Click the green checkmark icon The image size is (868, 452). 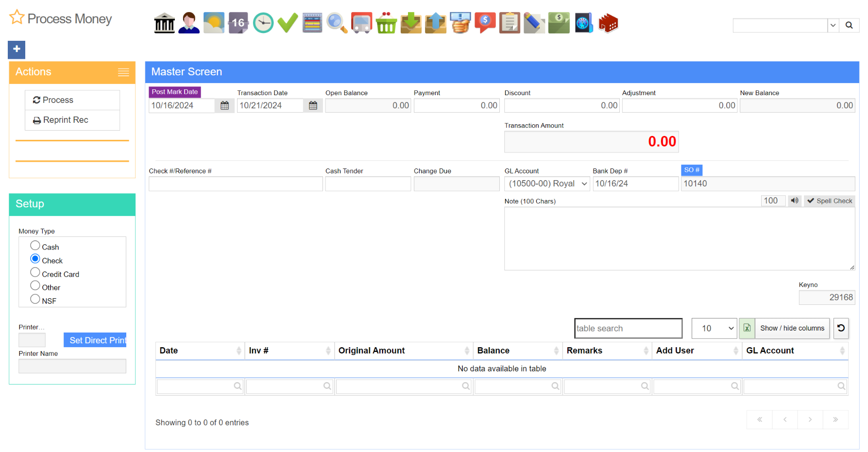tap(288, 23)
